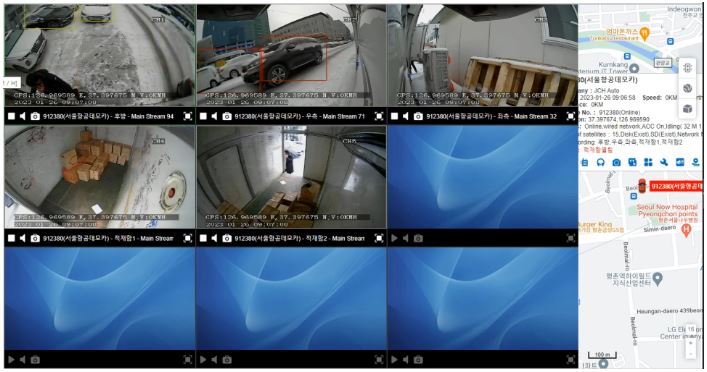
Task: Open the wrench settings icon in vehicle popup
Action: [664, 162]
